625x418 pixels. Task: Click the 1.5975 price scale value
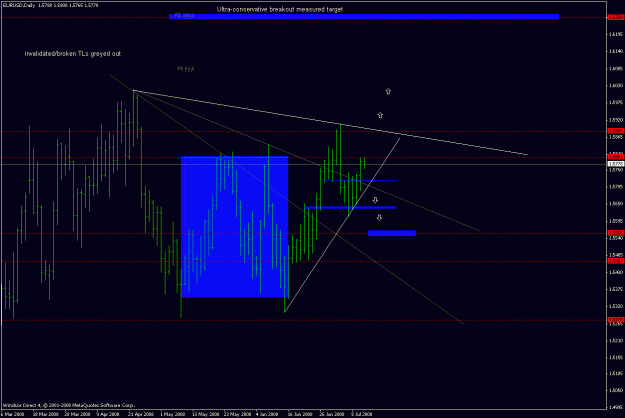[616, 102]
